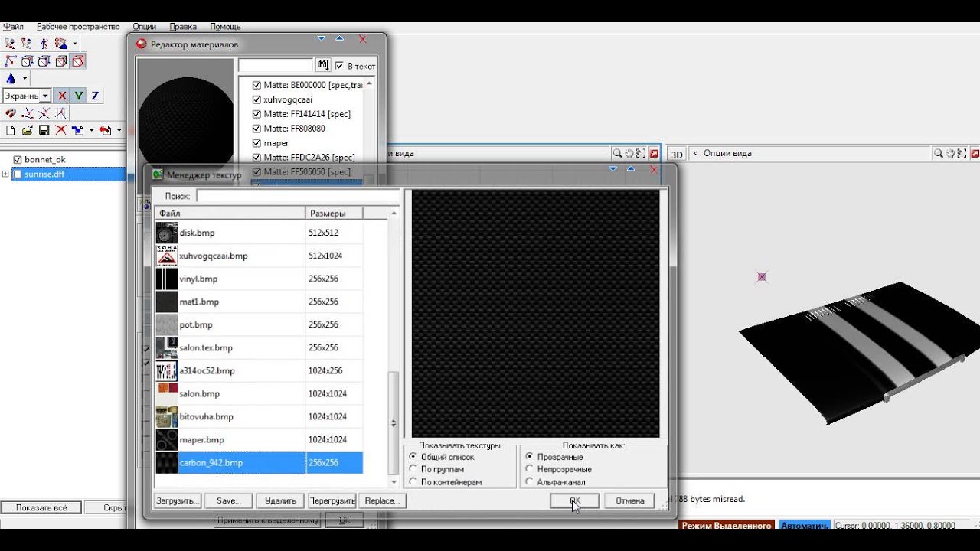Click the binoculars search icon in Material Editor
980x551 pixels.
point(322,66)
